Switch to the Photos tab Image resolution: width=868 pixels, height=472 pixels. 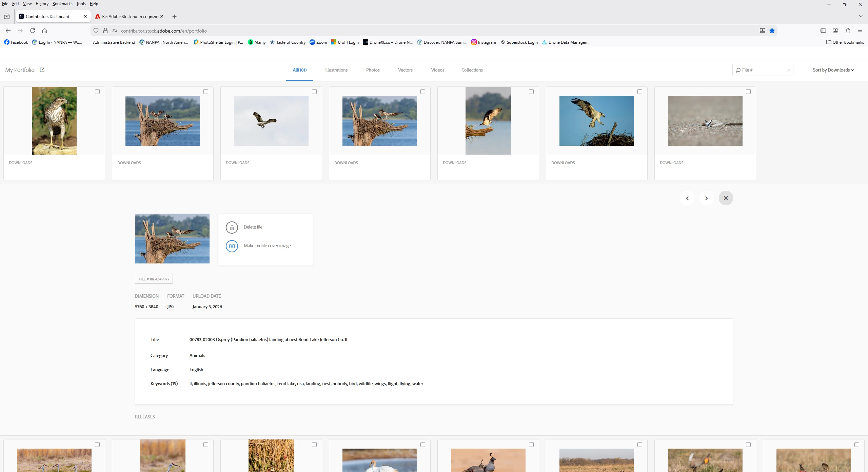(x=373, y=70)
